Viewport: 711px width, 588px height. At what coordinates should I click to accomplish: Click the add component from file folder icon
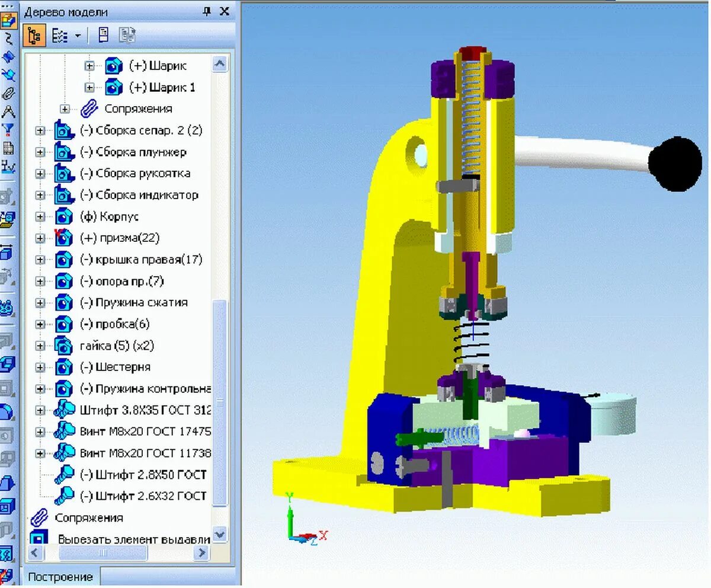7,220
